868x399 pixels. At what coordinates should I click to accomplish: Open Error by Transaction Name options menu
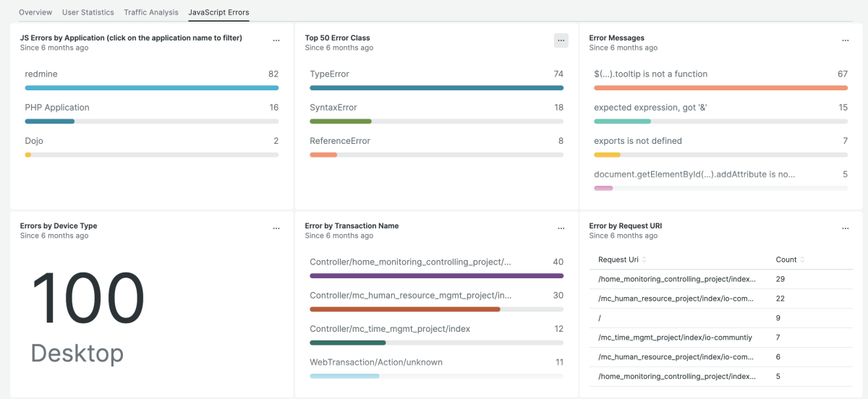click(561, 228)
